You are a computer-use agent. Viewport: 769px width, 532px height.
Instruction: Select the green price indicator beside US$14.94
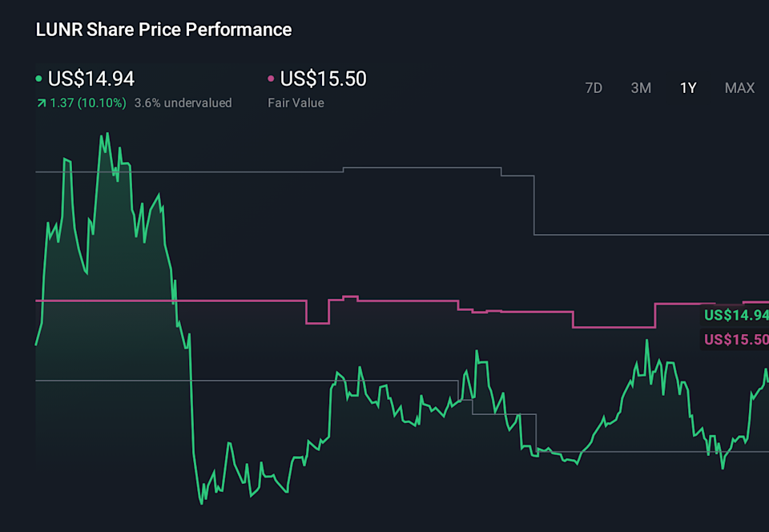(x=38, y=79)
